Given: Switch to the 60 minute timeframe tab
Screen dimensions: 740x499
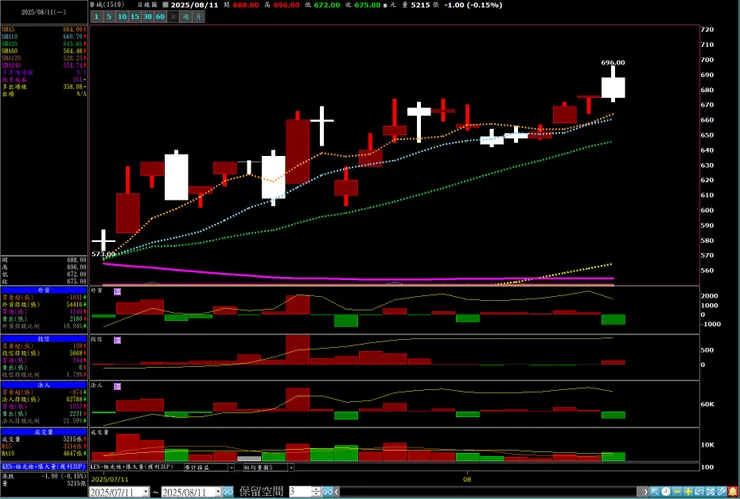Looking at the screenshot, I should pyautogui.click(x=160, y=17).
